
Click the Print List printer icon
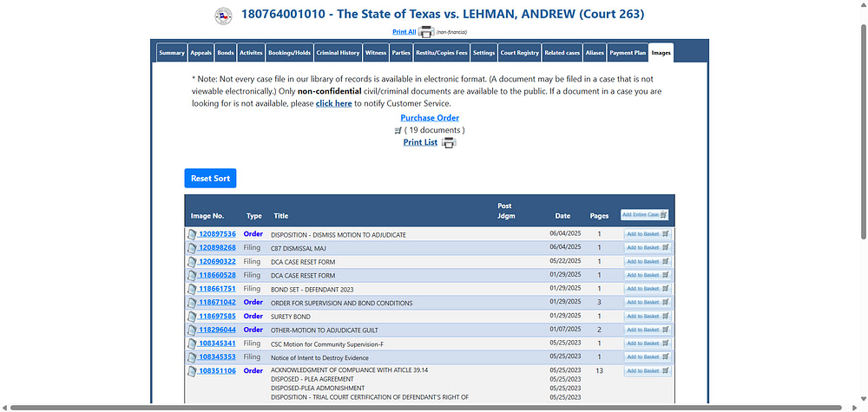[449, 142]
